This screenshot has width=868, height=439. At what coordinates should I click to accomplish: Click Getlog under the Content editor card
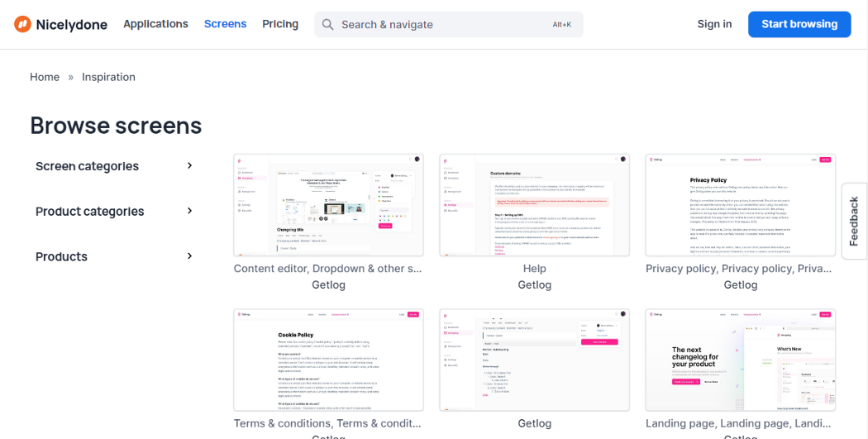click(x=329, y=285)
